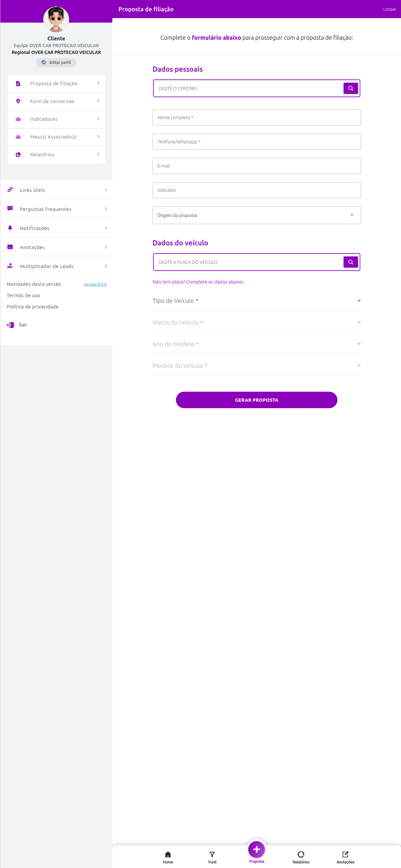Open the Home icon in bottom bar
The height and width of the screenshot is (868, 401).
(x=168, y=854)
